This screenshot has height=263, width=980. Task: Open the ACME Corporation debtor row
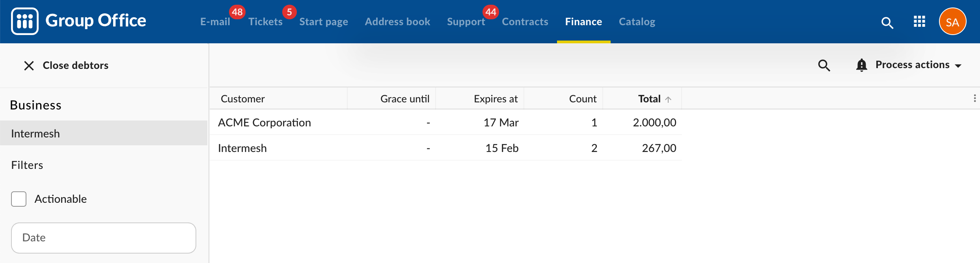tap(445, 122)
